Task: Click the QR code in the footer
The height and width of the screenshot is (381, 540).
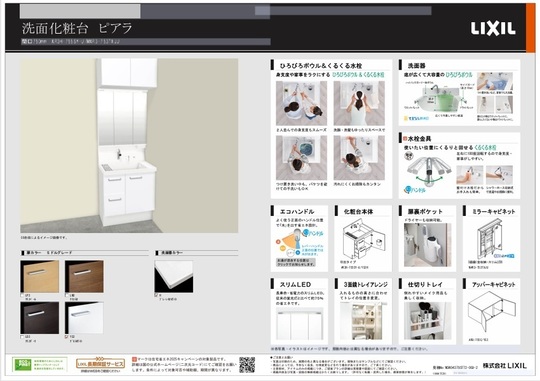Action: coord(247,365)
